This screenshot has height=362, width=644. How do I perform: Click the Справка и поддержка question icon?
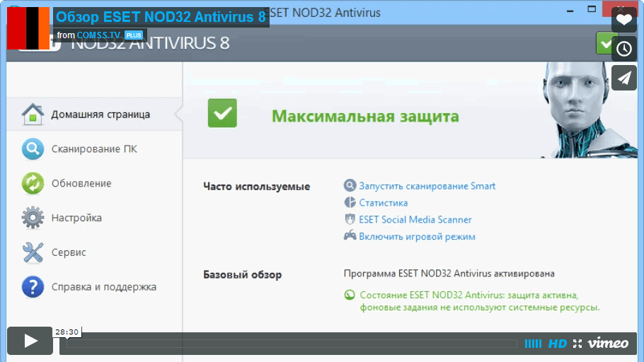(x=33, y=286)
